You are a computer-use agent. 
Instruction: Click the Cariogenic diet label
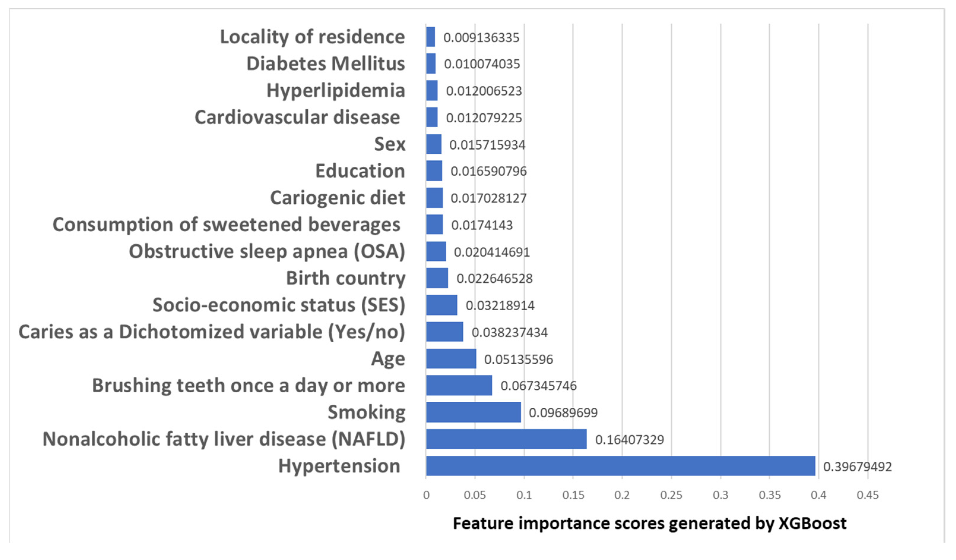coord(337,198)
